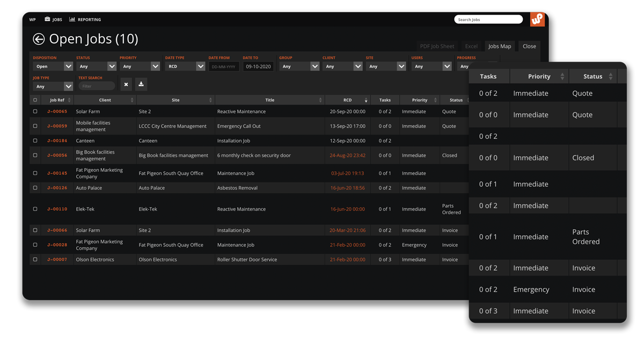Open the Date Type RCD dropdown

185,67
